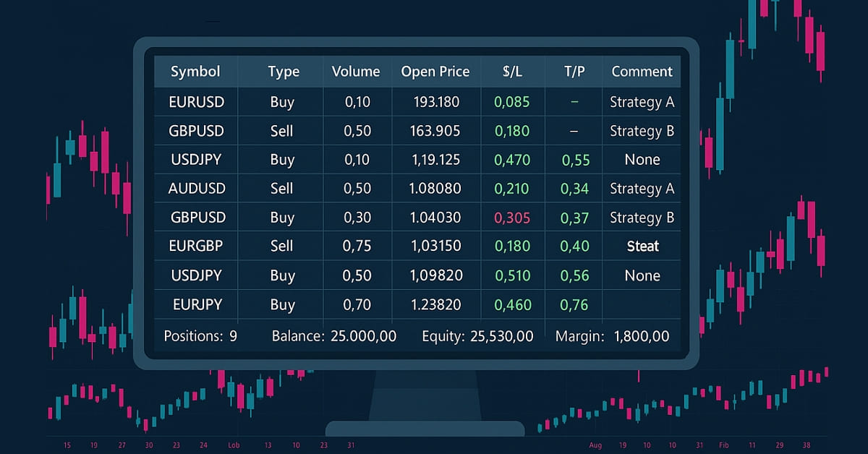Click Strategy A in the AUDUSD row

coord(642,189)
